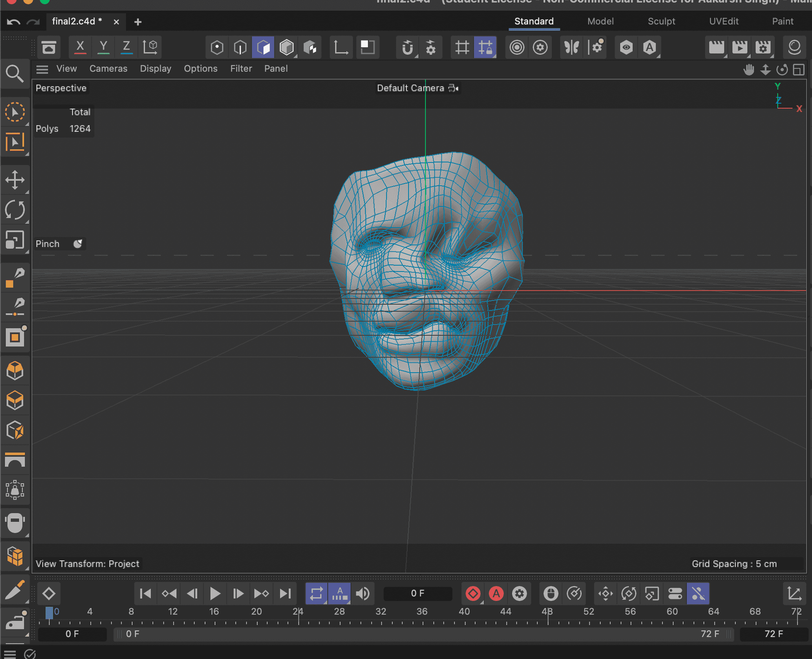Toggle sound speaker icon

[x=362, y=593]
